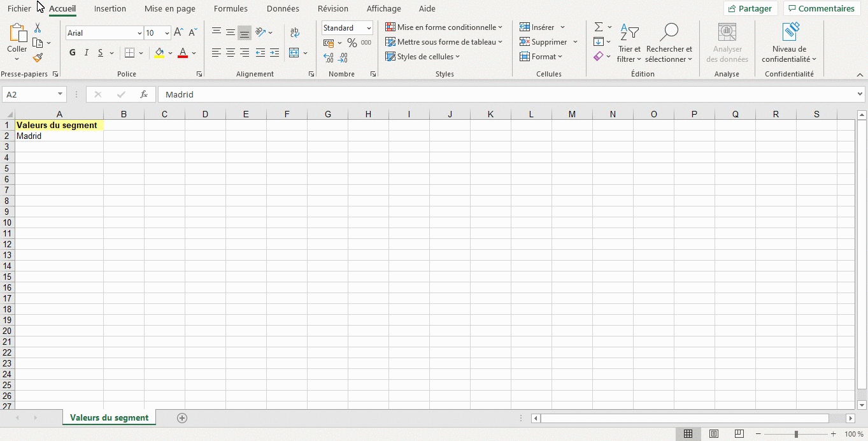
Task: Open Mise en forme conditionnelle dropdown
Action: tap(444, 27)
